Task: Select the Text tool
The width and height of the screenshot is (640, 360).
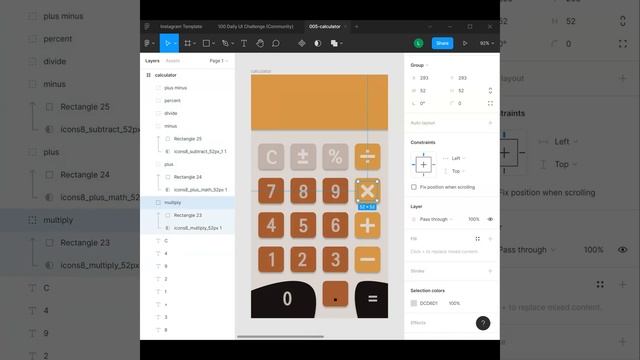Action: 244,43
